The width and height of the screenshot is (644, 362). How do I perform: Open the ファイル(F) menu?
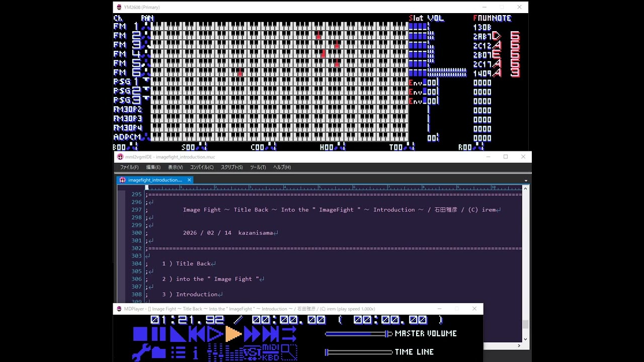tap(129, 167)
